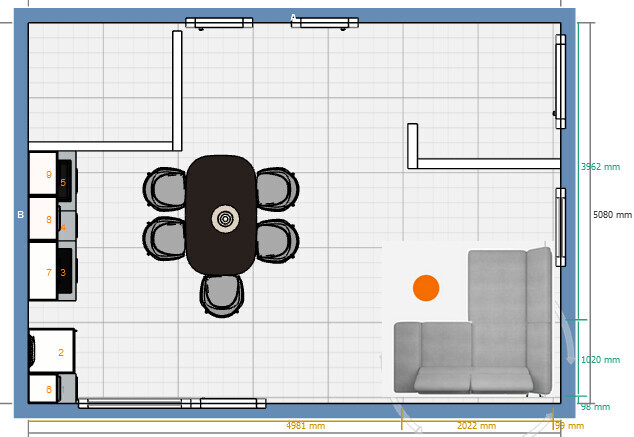Viewport: 634px width, 437px height.
Task: Click the gray appliance labeled 3
Action: click(66, 271)
